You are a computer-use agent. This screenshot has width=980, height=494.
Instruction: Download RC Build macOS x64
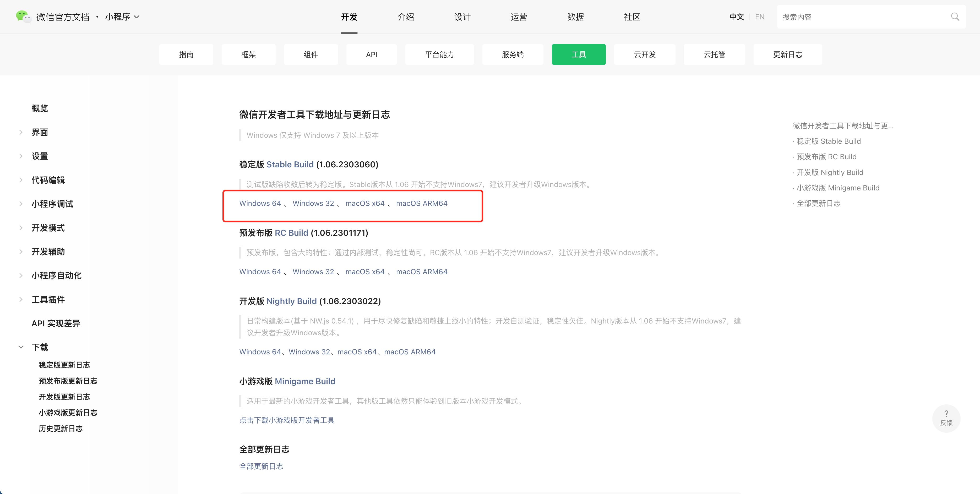pyautogui.click(x=365, y=272)
